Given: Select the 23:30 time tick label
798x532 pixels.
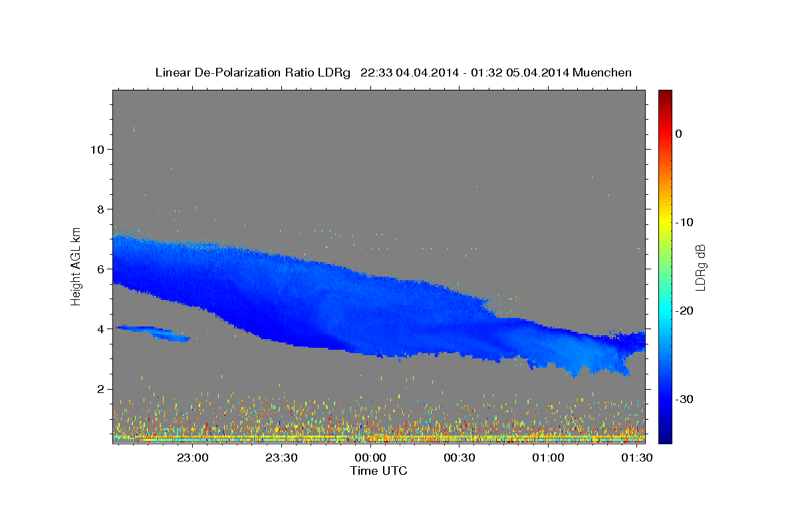Looking at the screenshot, I should [x=281, y=458].
